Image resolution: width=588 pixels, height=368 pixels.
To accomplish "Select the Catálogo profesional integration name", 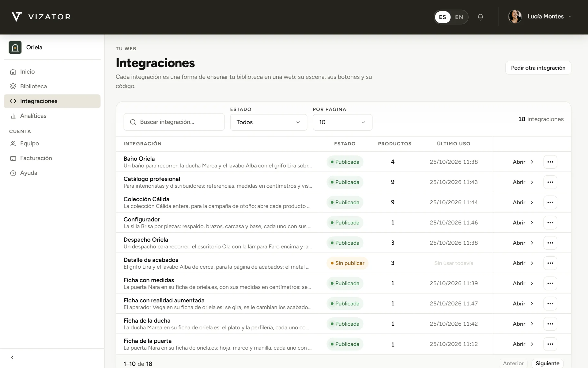I will point(152,179).
